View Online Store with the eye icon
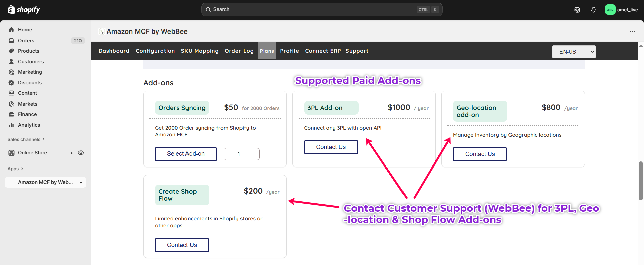The height and width of the screenshot is (265, 644). coord(81,153)
